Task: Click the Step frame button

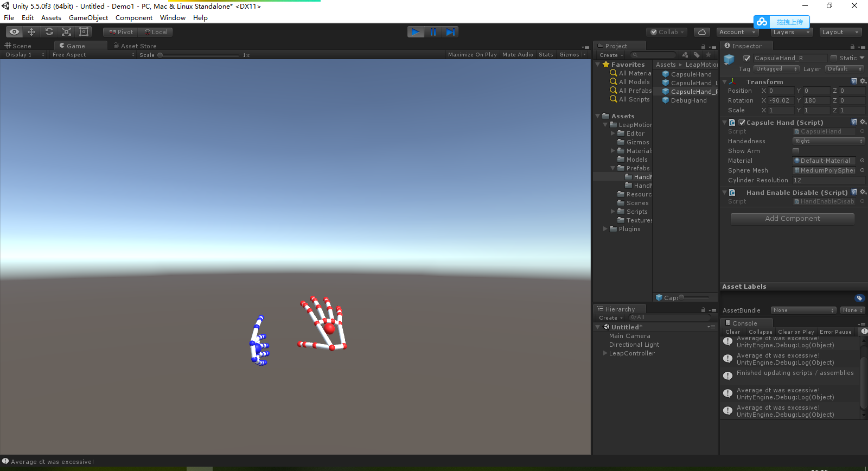Action: click(x=450, y=32)
